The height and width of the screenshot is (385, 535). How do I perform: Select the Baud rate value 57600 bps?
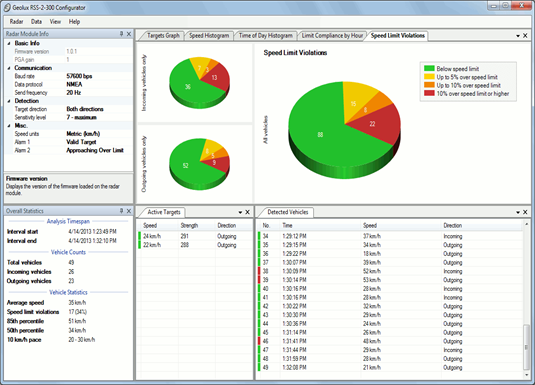tap(79, 76)
